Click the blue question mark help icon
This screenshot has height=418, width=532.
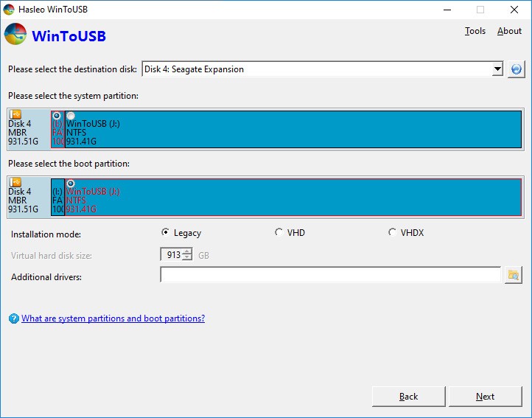13,318
